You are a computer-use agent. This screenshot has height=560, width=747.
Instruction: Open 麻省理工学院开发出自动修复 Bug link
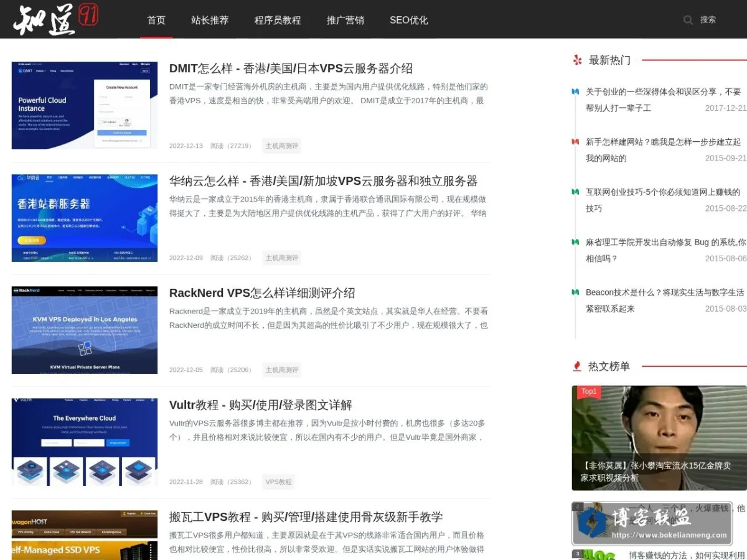click(x=665, y=250)
